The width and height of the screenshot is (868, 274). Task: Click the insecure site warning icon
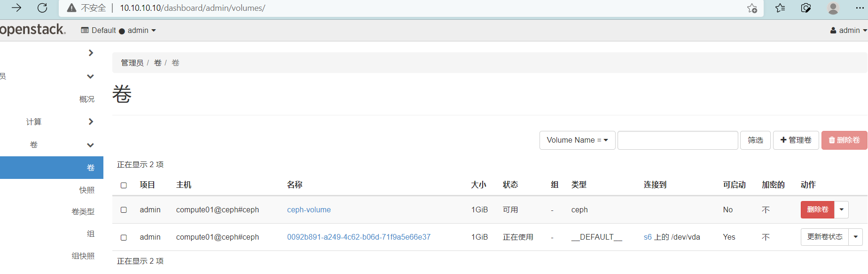71,8
